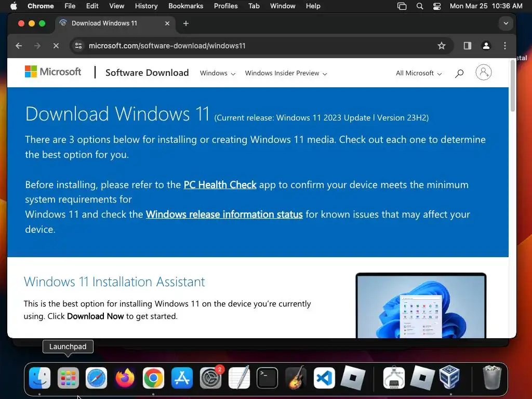Launch Visual Studio Code from the dock
532x399 pixels.
[324, 378]
